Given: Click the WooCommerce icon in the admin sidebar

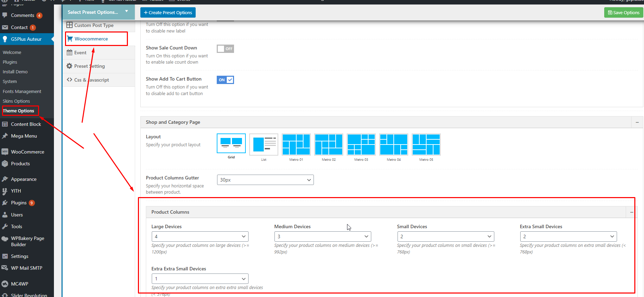Looking at the screenshot, I should [x=5, y=152].
